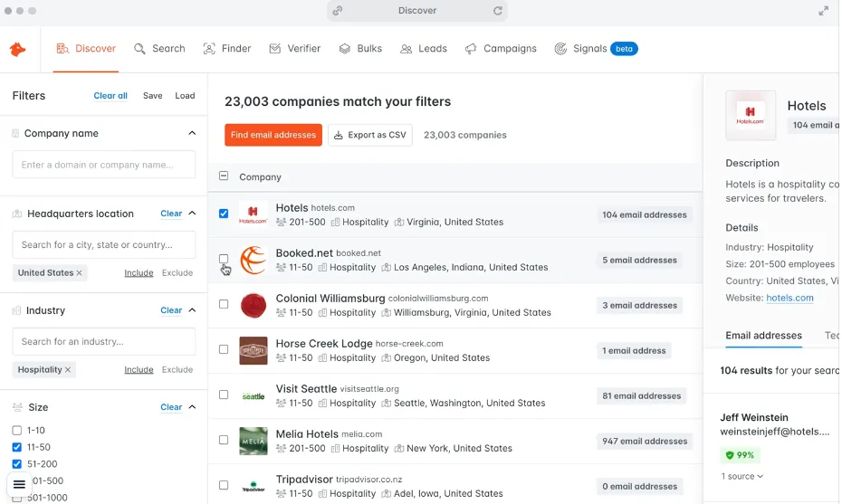The height and width of the screenshot is (504, 842).
Task: Click the city, state or country search field
Action: (104, 244)
